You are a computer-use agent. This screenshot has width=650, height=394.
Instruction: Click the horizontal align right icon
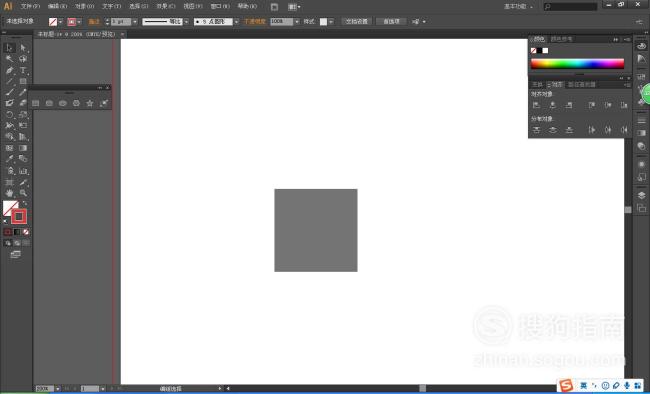(x=569, y=105)
